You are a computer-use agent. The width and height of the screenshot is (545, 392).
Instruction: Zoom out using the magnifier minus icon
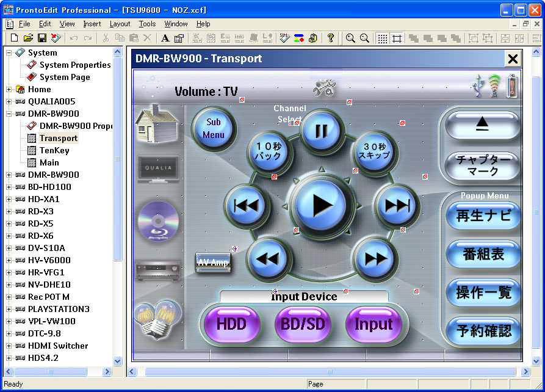364,38
